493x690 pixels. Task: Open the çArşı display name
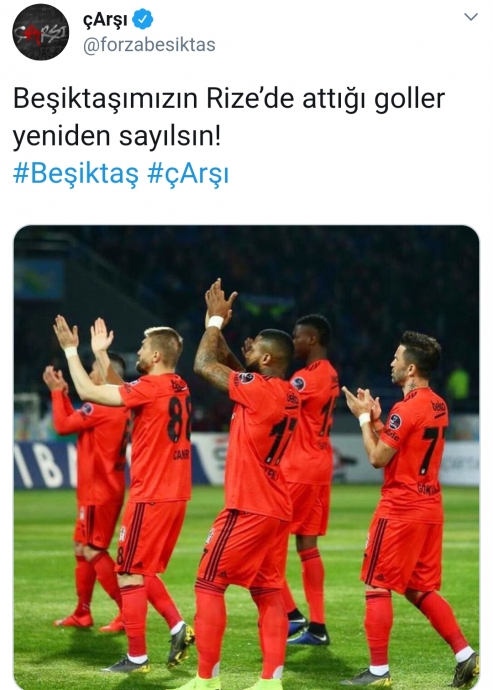coord(105,20)
